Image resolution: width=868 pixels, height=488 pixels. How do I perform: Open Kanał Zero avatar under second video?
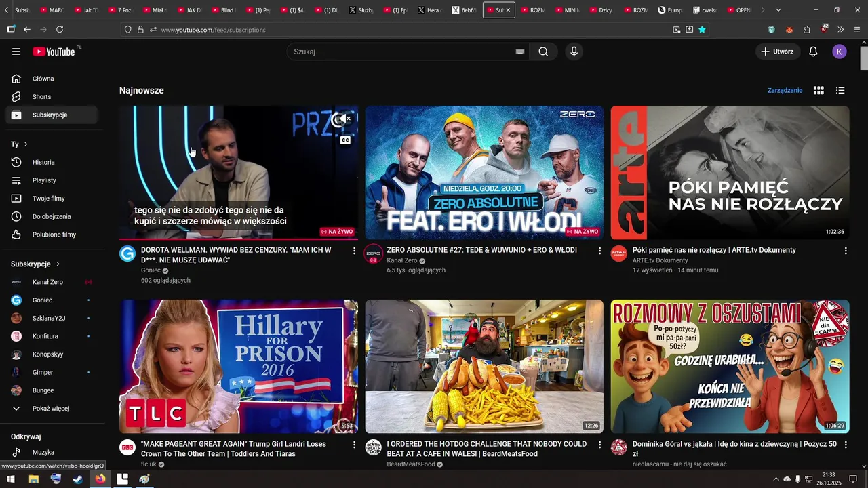(x=373, y=253)
